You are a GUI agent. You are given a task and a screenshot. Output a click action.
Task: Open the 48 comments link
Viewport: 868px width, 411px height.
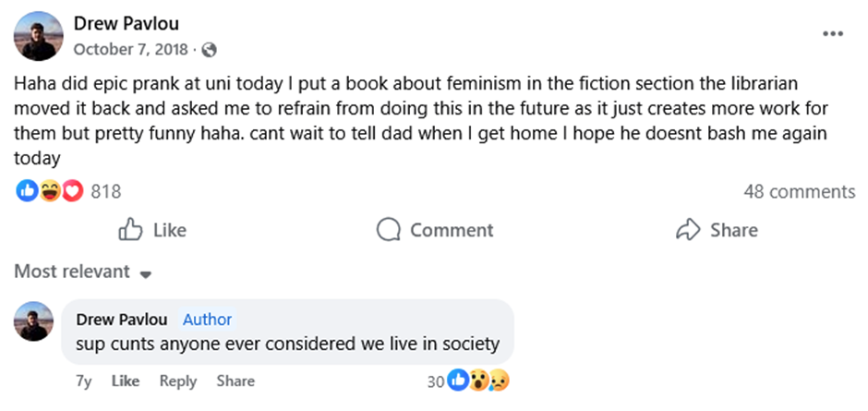point(799,191)
